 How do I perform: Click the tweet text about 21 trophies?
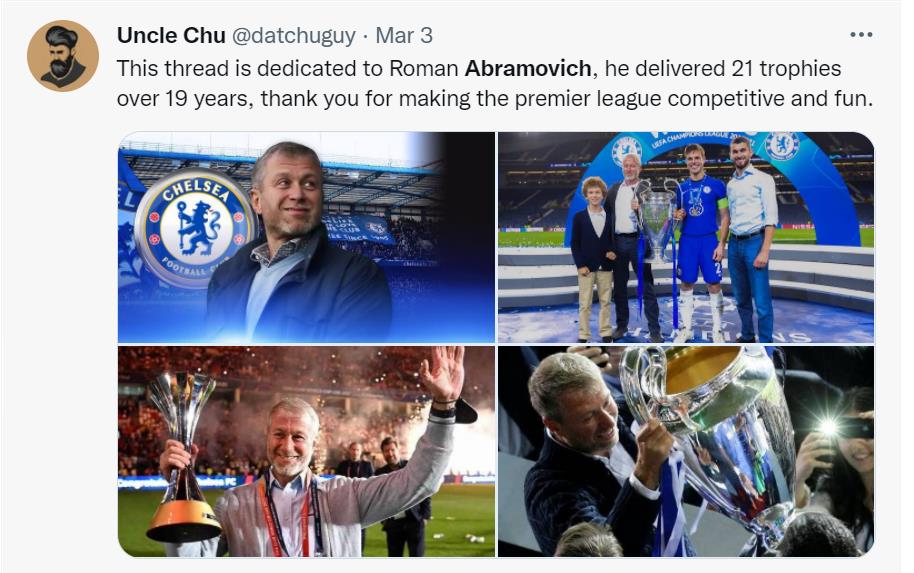(x=495, y=84)
